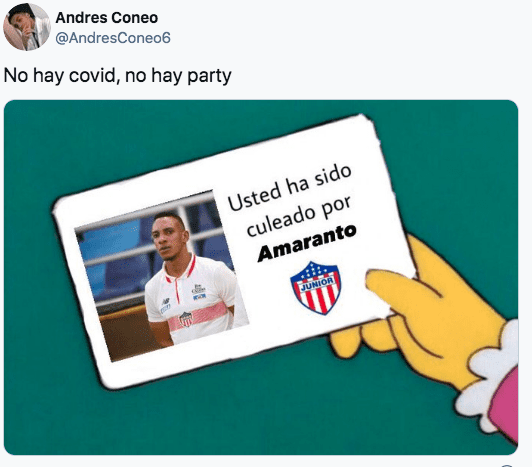This screenshot has width=532, height=467.
Task: Open Andres Coneo's profile avatar
Action: point(27,27)
